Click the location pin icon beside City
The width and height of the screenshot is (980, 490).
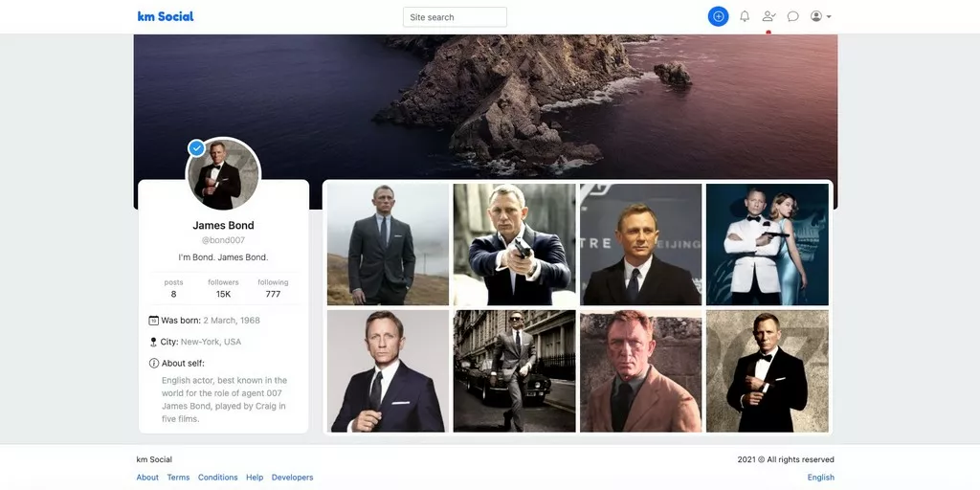(153, 342)
